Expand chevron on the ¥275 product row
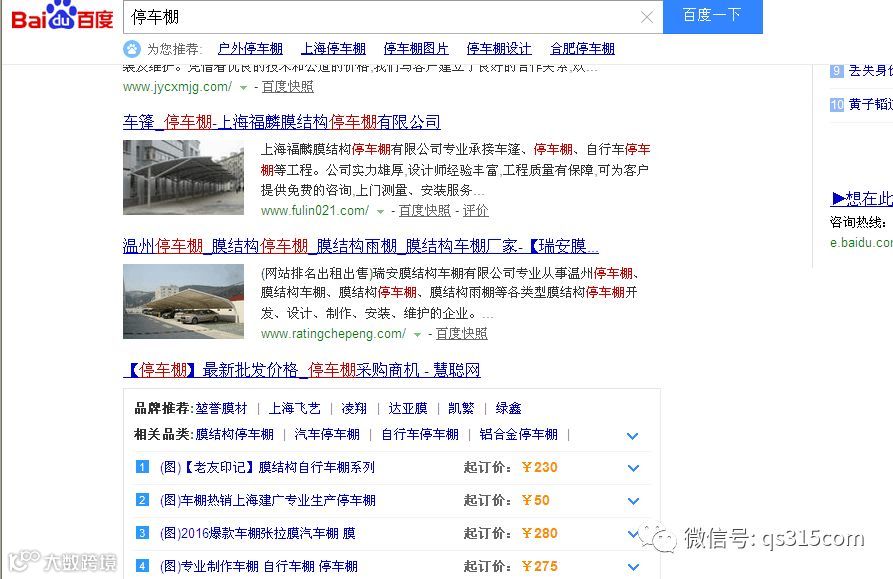 [x=633, y=567]
